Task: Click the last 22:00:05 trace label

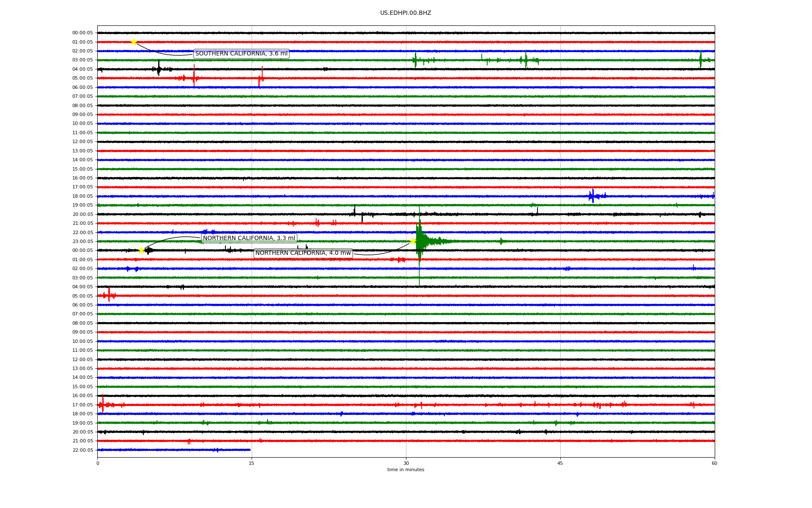Action: (x=82, y=450)
